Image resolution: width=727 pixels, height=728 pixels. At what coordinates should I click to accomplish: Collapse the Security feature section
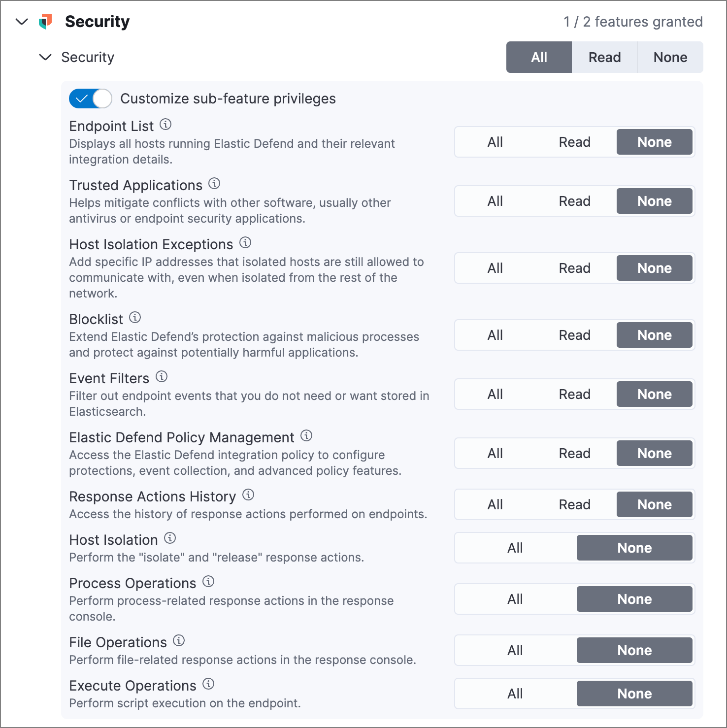[22, 22]
